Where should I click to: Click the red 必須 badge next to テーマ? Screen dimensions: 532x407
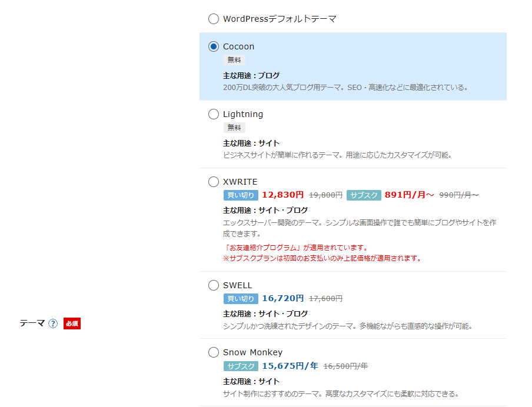pyautogui.click(x=72, y=323)
